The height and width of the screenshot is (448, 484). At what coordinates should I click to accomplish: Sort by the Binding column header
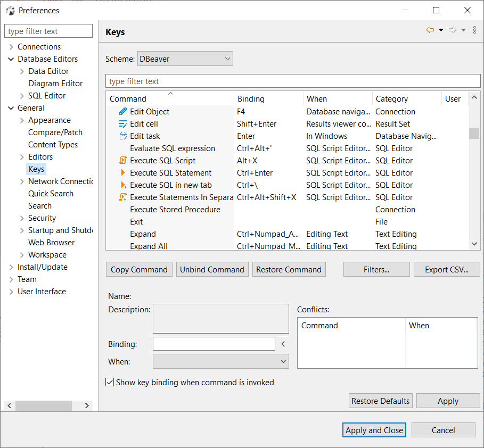(x=268, y=99)
